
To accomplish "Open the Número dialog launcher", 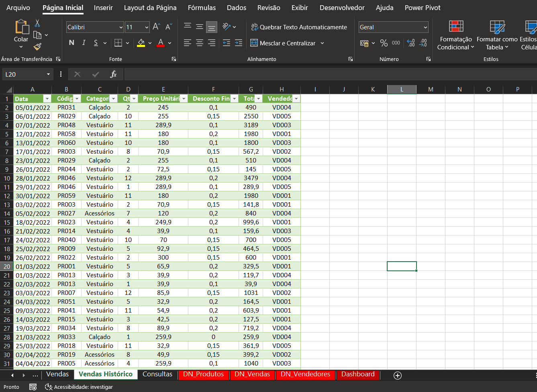I will [429, 59].
